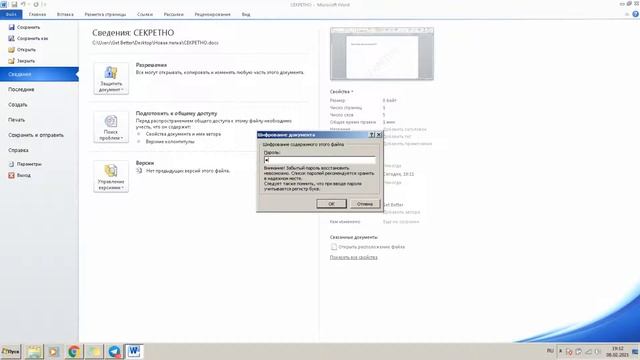Switch to the Ссылки ribbon tab
The image size is (640, 360).
[x=145, y=14]
